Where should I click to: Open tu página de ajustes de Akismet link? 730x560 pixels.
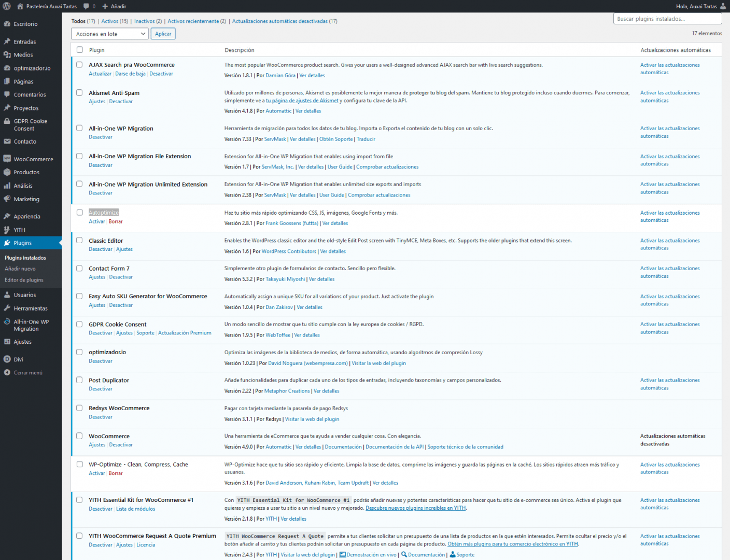click(302, 101)
